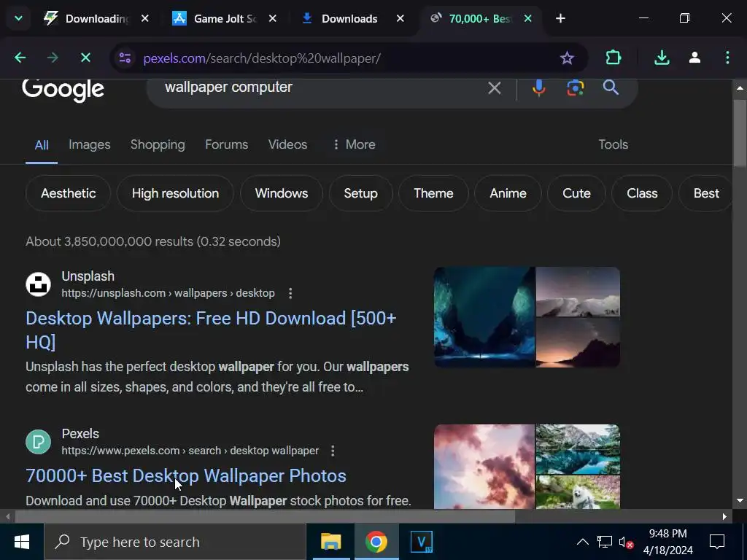This screenshot has height=560, width=747.
Task: Go back to the previous page
Action: (20, 58)
